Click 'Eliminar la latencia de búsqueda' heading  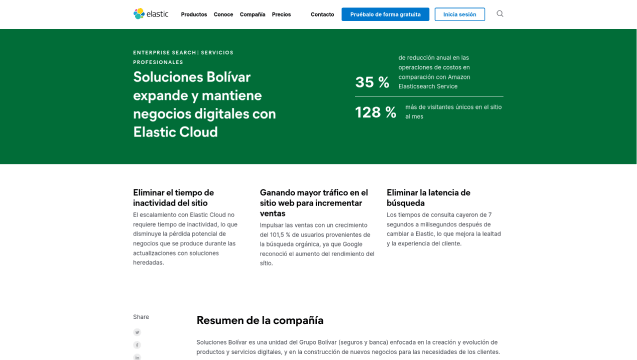tap(428, 198)
